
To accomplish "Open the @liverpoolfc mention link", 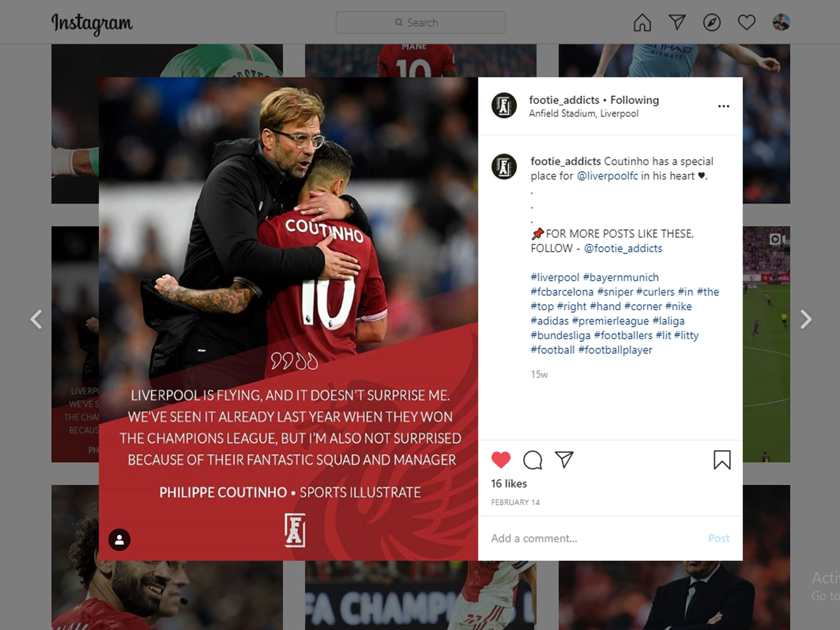I will (x=607, y=176).
